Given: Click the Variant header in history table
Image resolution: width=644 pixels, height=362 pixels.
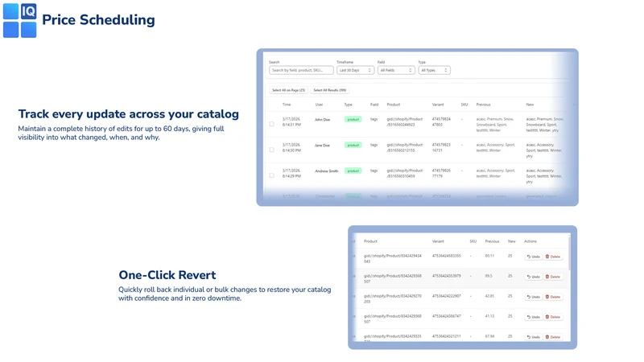Looking at the screenshot, I should tap(438, 105).
